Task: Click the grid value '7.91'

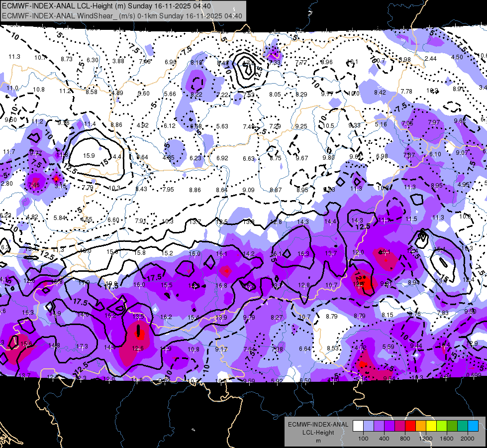Action: point(140,221)
